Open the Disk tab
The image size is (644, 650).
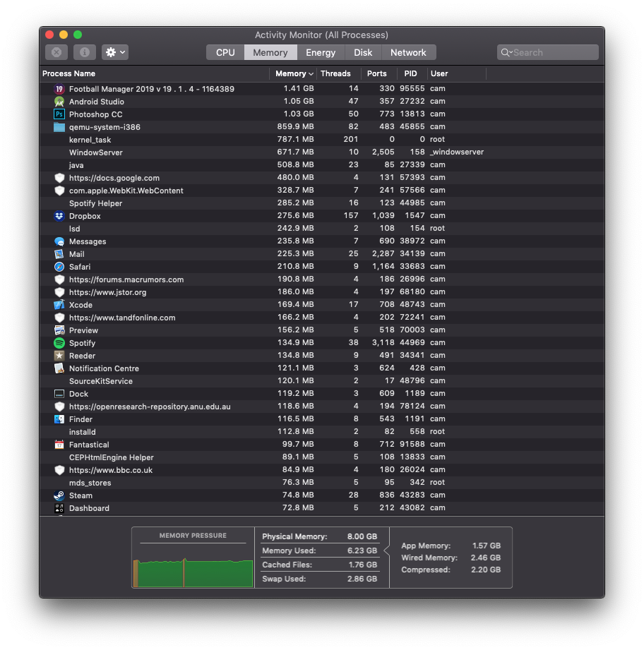363,53
